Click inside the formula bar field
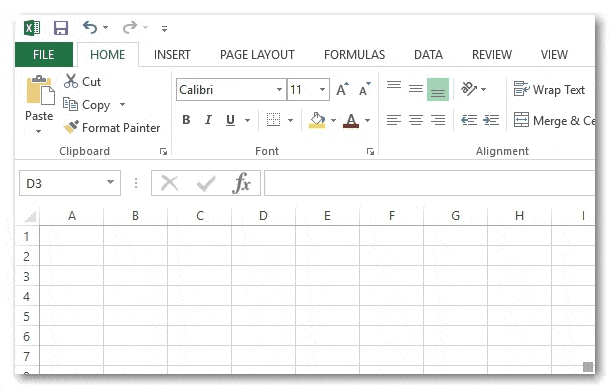 coord(429,183)
